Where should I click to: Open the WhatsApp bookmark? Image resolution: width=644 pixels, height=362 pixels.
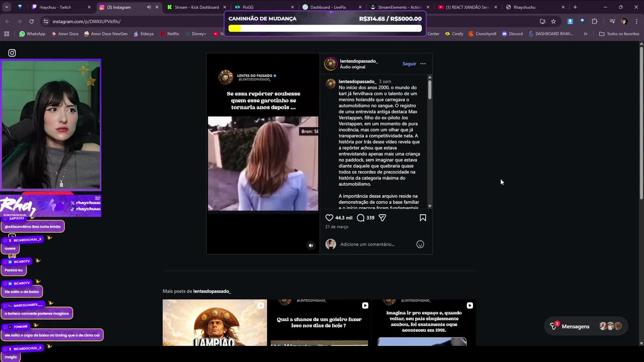point(32,34)
